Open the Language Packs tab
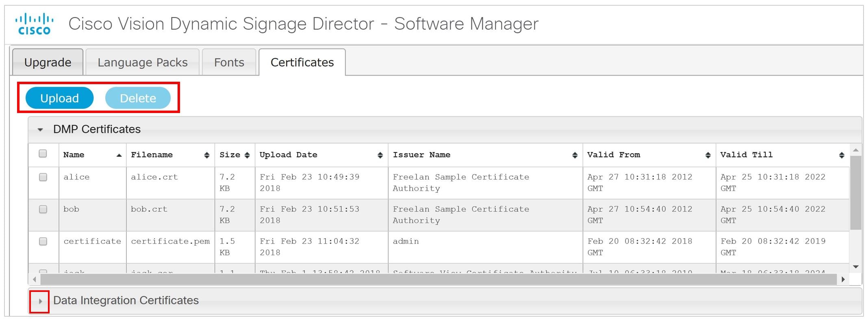The width and height of the screenshot is (868, 322). coord(143,62)
